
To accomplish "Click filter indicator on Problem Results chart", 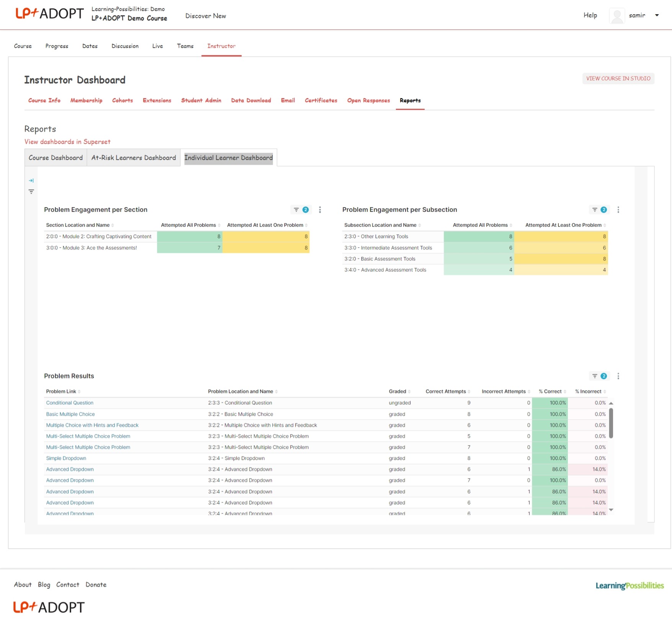I will (x=599, y=376).
